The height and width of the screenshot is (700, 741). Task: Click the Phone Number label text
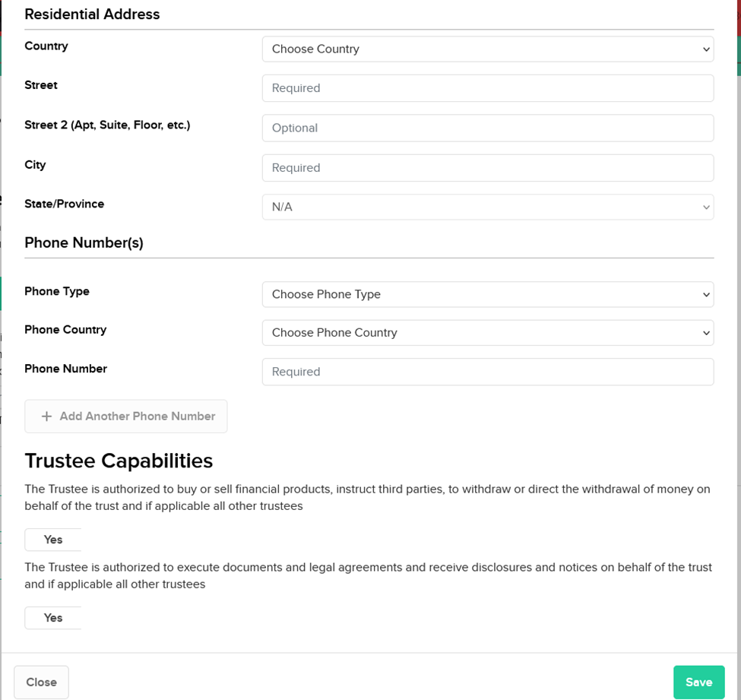pos(66,369)
